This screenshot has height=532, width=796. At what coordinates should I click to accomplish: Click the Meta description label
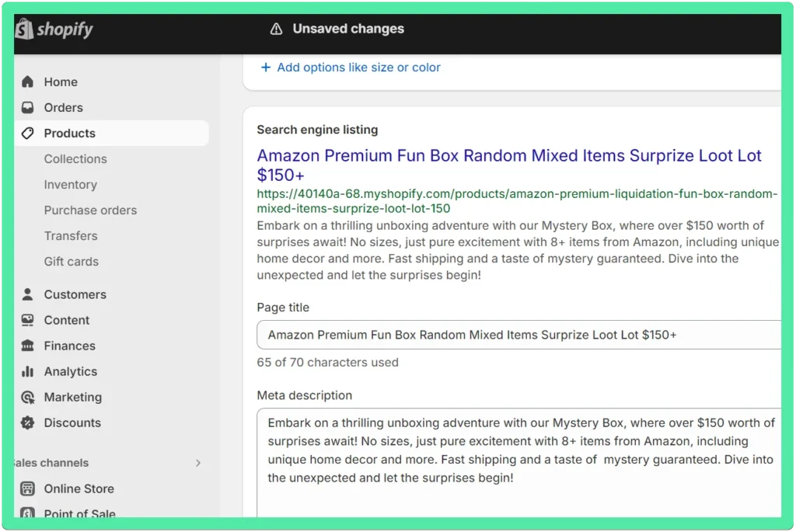304,395
